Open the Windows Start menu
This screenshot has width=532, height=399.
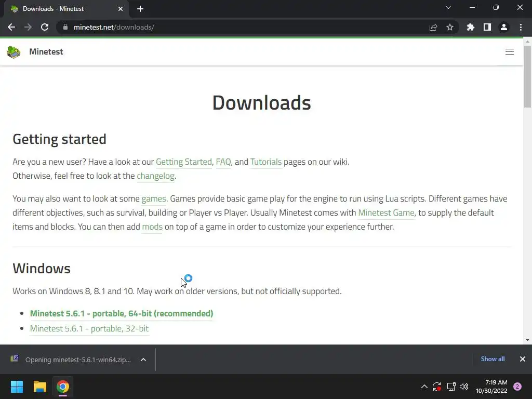point(17,387)
